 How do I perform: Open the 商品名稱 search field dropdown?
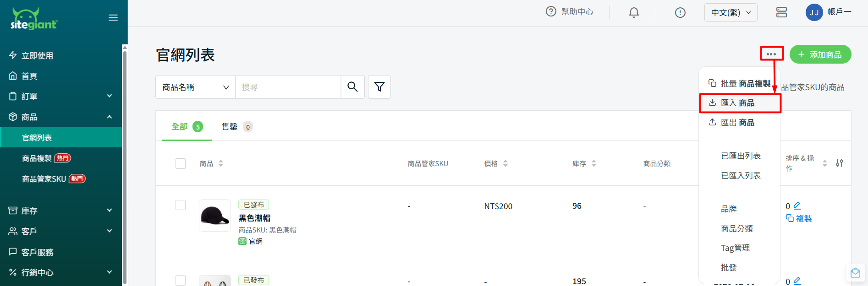195,87
